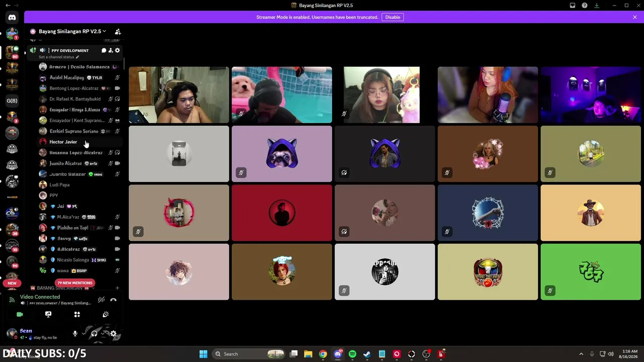Jump to NEW unread servers
The width and height of the screenshot is (644, 362).
pos(12,283)
